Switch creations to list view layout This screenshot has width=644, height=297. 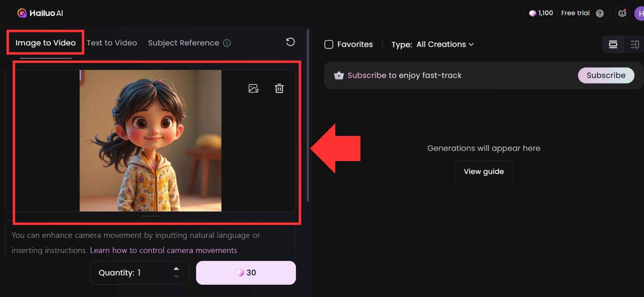click(x=635, y=44)
